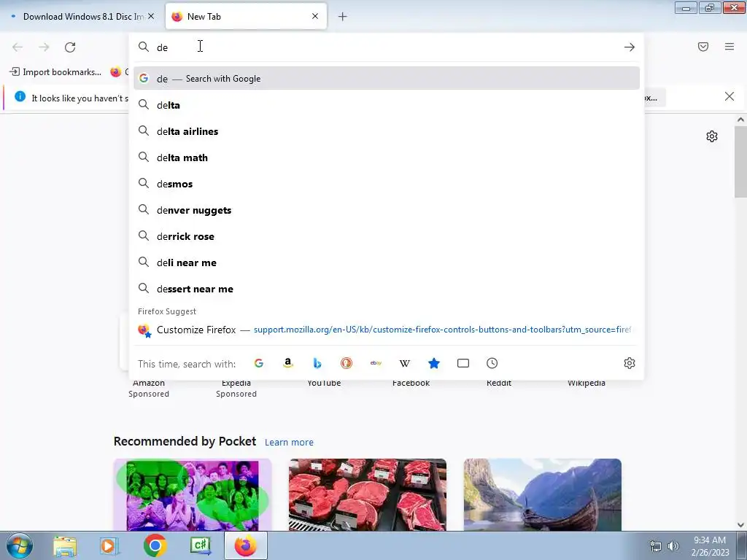
Task: Open Import bookmarks toolbar item
Action: pos(55,72)
